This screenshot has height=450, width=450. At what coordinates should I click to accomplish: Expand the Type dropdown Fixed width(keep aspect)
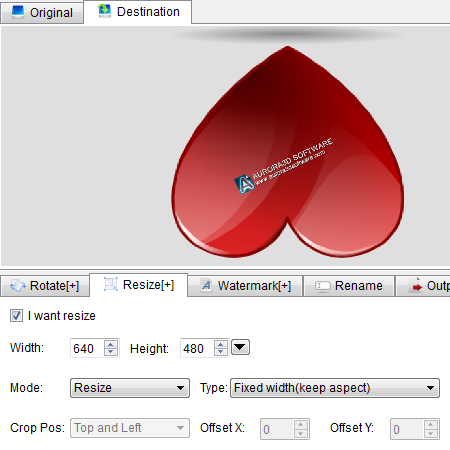335,388
